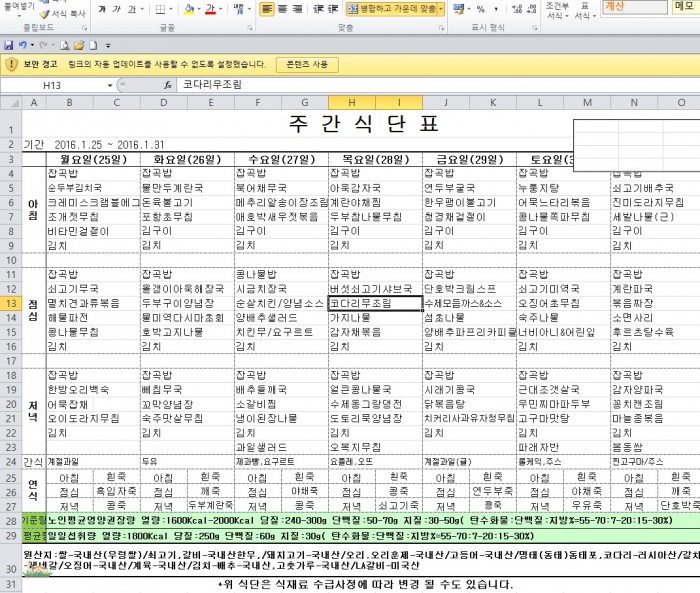Open the font color dropdown arrow
Screen dimensions: 700x593
(x=221, y=9)
